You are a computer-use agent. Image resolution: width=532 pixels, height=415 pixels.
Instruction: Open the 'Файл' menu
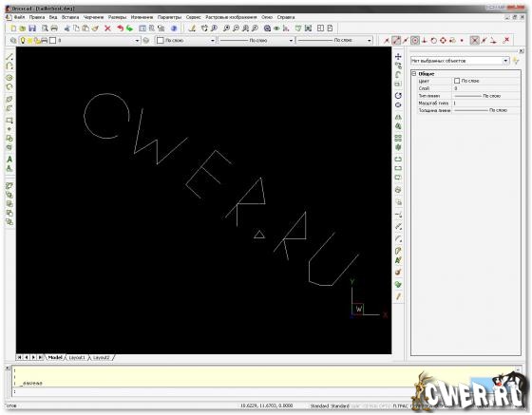point(19,17)
